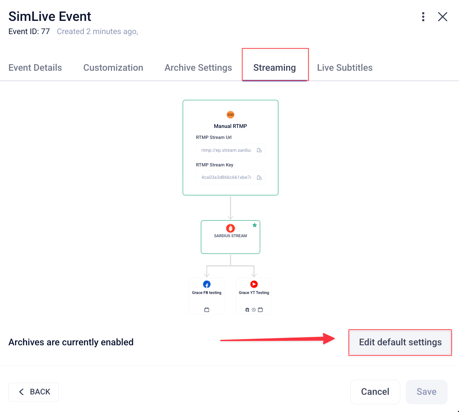Click calendar icon under Grace YT Testing

click(x=260, y=310)
